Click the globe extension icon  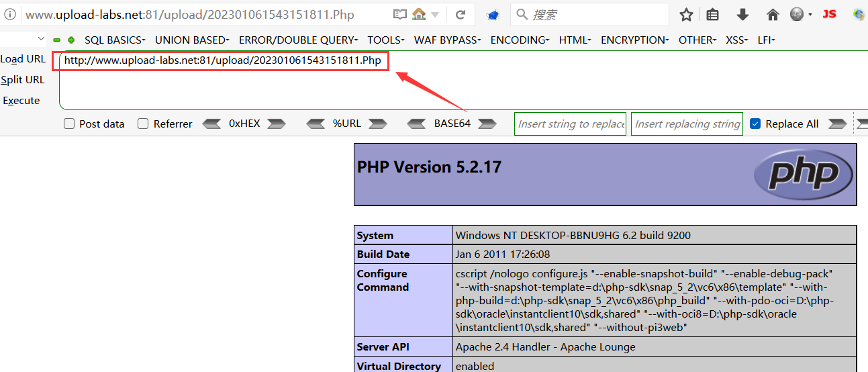click(x=797, y=14)
